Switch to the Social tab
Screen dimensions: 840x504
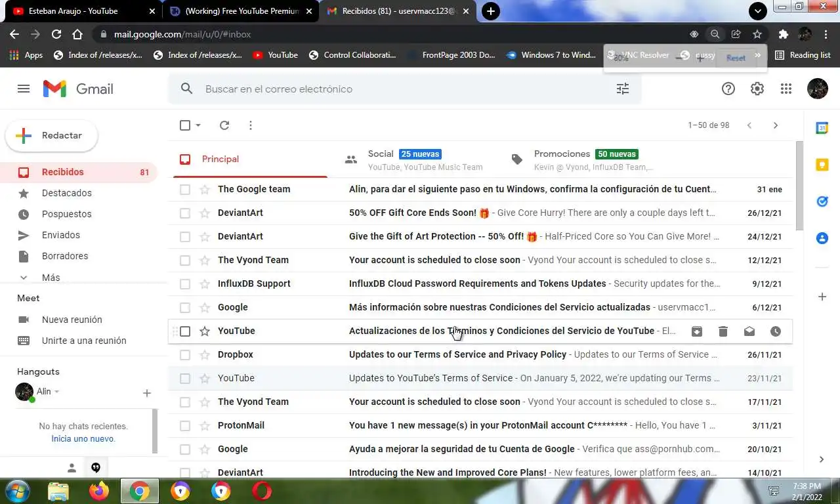[x=417, y=159]
